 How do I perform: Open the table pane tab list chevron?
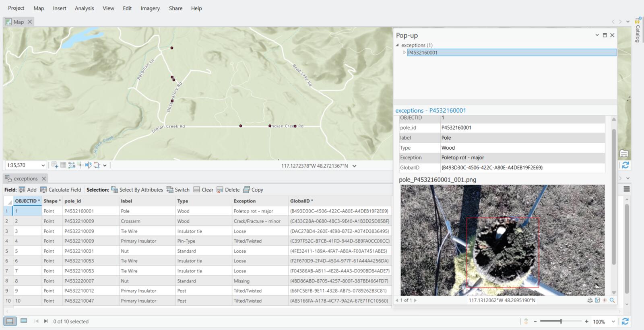pos(628,178)
